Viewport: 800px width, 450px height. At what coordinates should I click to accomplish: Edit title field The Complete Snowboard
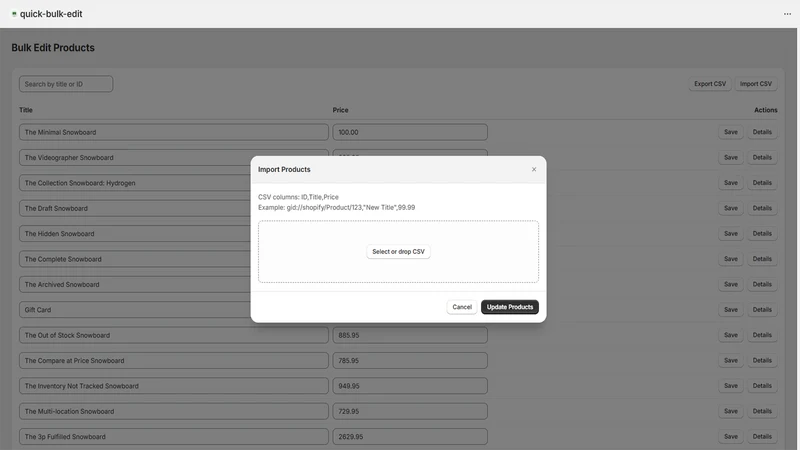135,259
